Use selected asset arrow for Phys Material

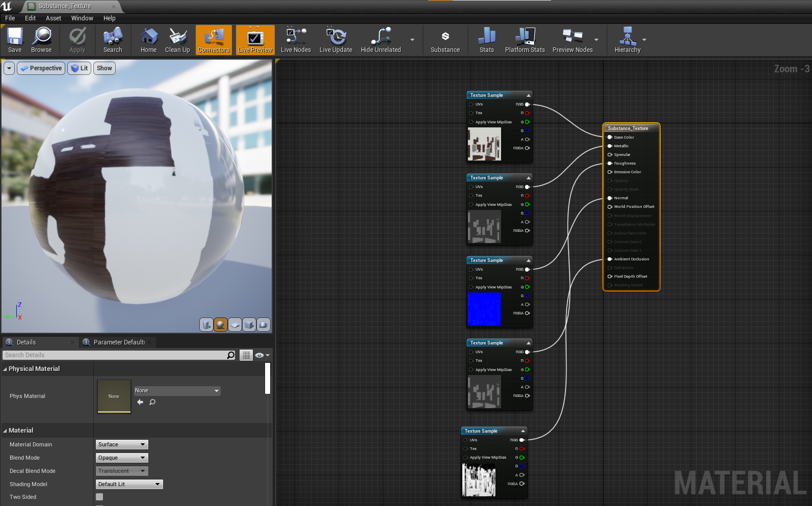point(140,403)
